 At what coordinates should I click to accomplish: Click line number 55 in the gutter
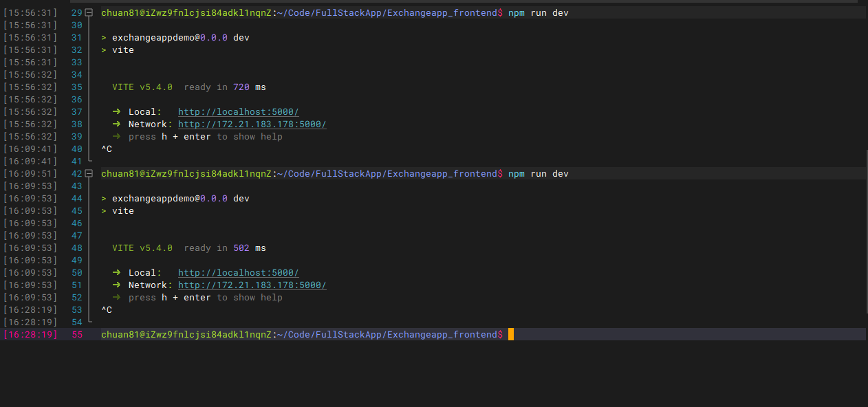pos(77,335)
